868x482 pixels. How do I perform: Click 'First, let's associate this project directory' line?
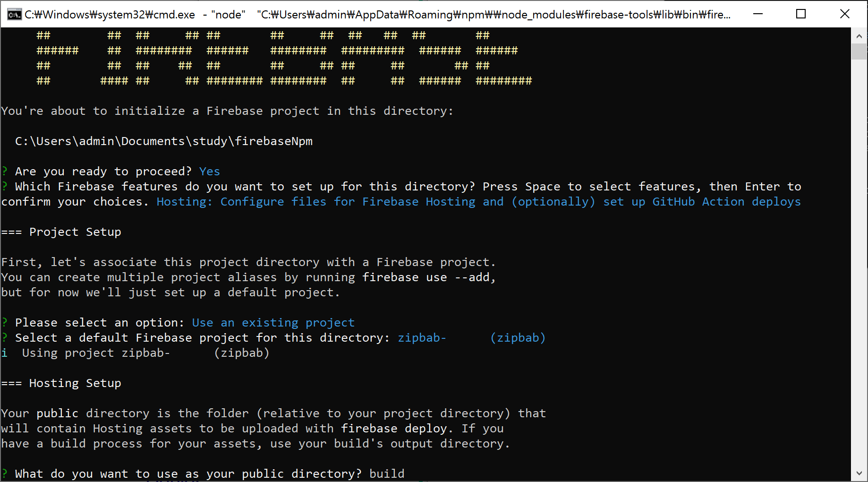click(x=248, y=262)
